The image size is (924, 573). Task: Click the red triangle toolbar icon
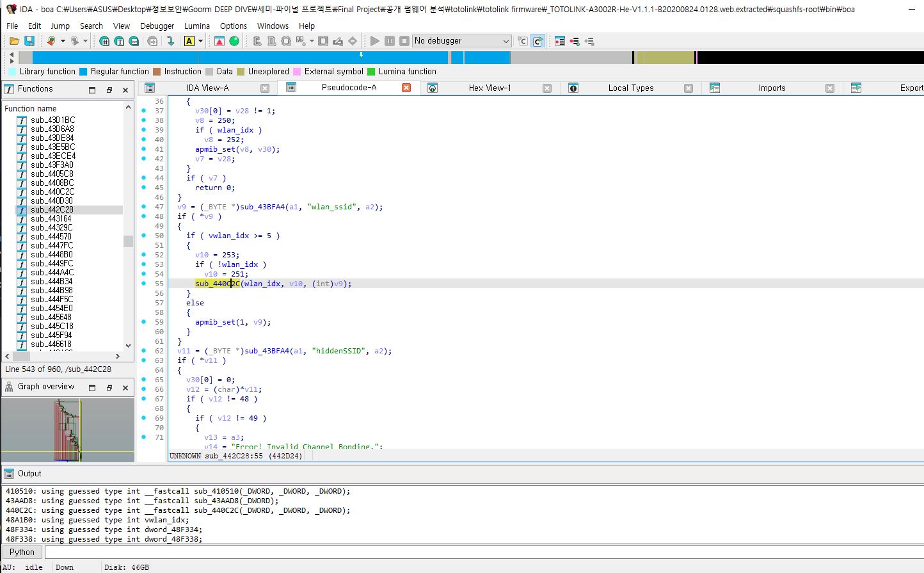tap(219, 41)
